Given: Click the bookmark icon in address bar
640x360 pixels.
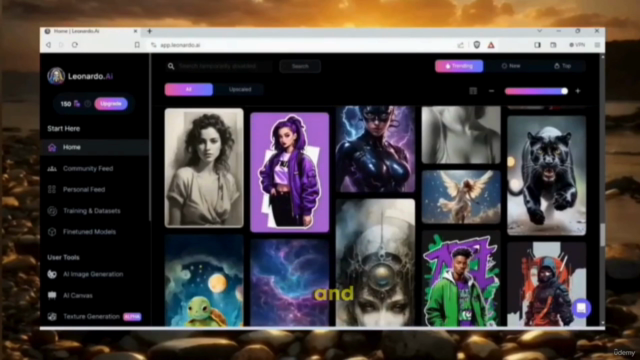Looking at the screenshot, I should (x=137, y=45).
